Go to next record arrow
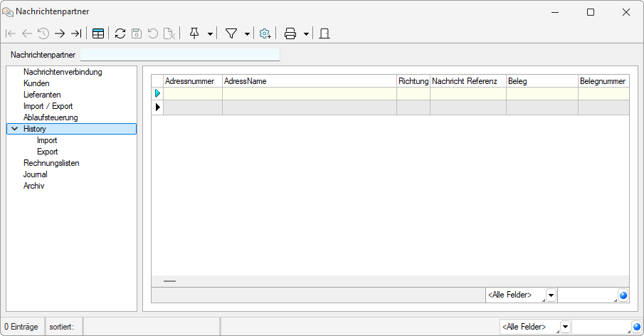The image size is (644, 336). [x=60, y=33]
